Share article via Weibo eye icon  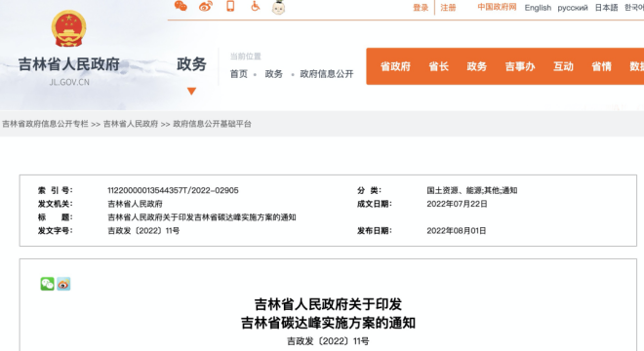click(x=63, y=284)
